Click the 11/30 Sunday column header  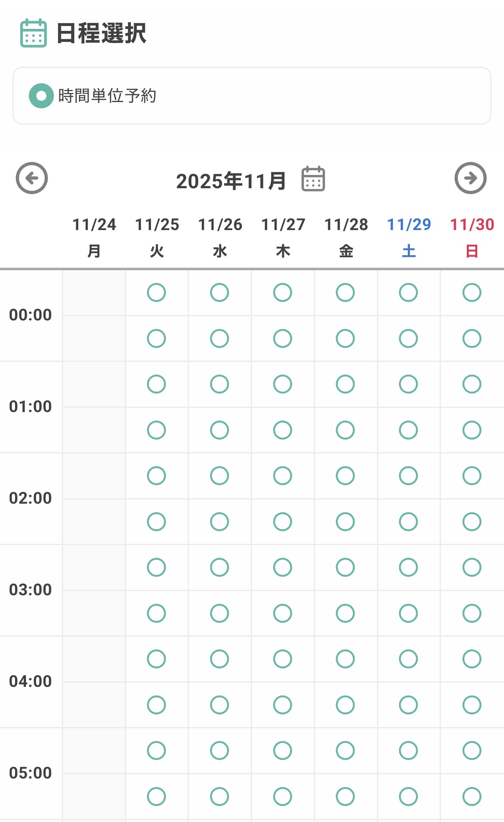coord(472,237)
